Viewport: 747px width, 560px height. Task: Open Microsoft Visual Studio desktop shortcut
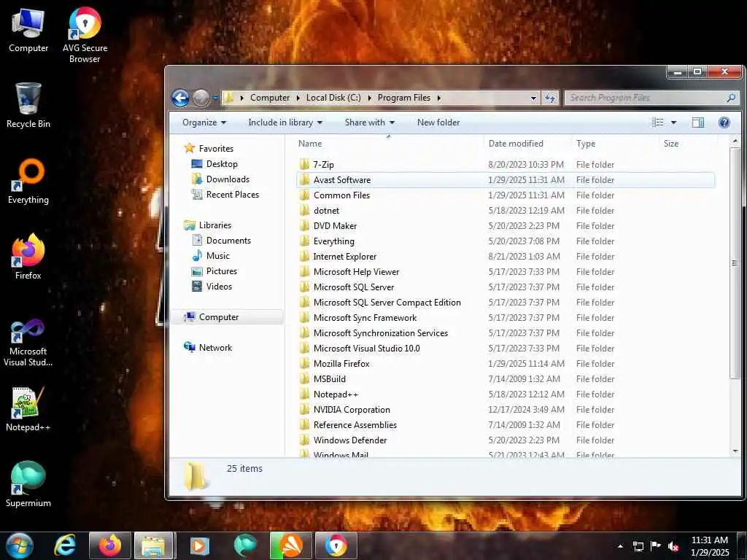click(x=28, y=343)
